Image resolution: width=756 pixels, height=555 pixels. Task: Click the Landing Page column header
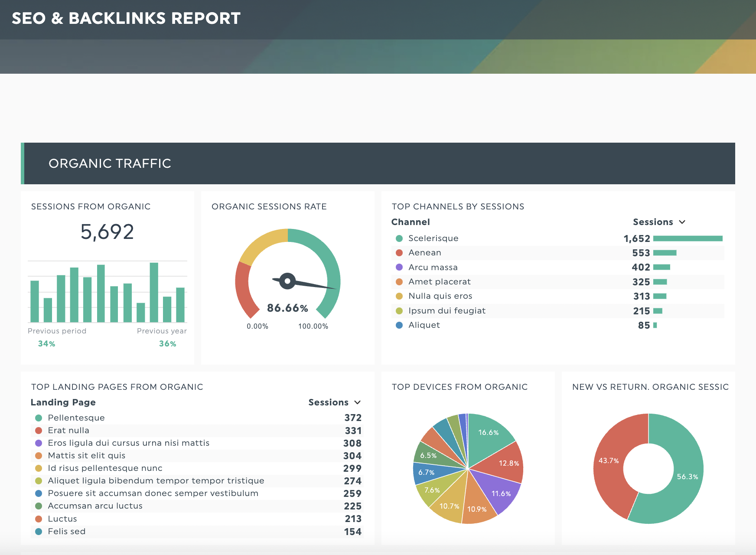click(x=63, y=402)
